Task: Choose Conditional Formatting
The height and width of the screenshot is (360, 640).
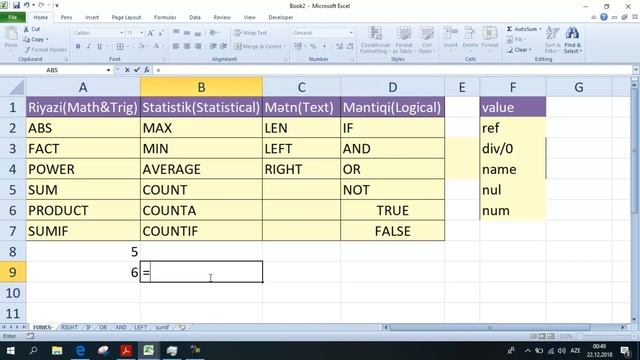Action: point(375,40)
